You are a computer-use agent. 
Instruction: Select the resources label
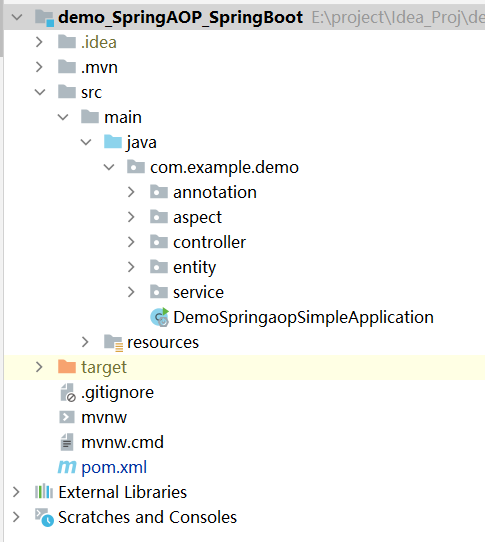tap(163, 343)
